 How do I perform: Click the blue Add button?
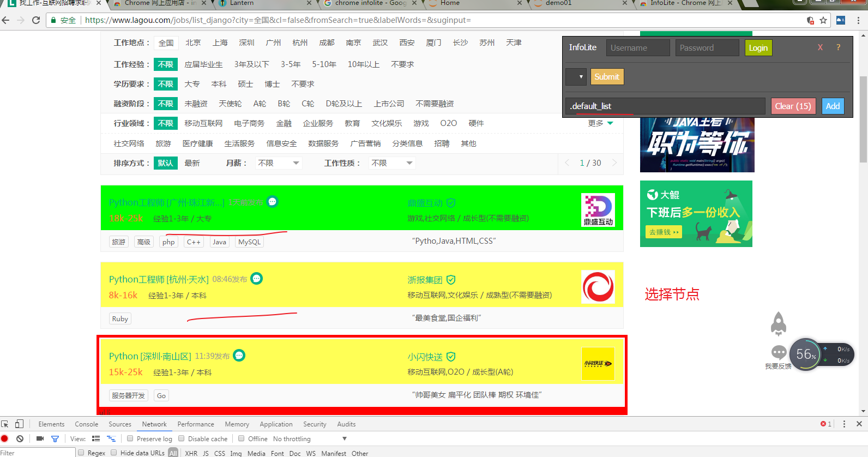pos(833,106)
